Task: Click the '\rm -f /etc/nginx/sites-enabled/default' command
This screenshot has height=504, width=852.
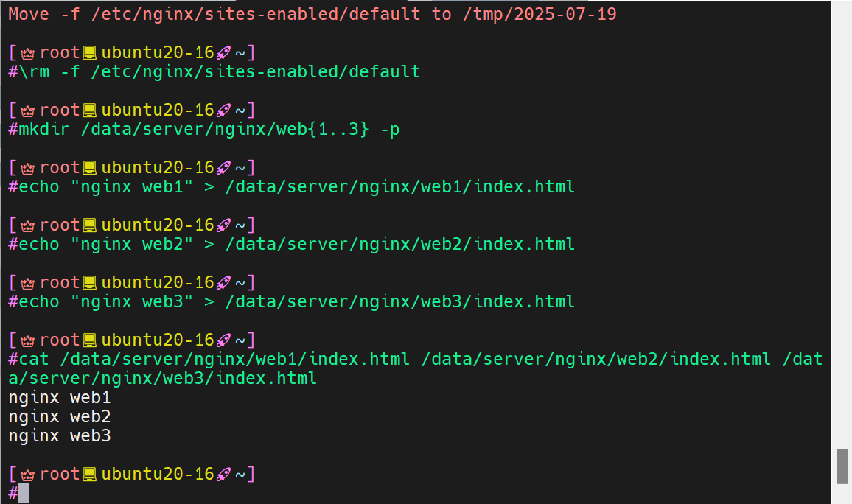Action: [220, 71]
